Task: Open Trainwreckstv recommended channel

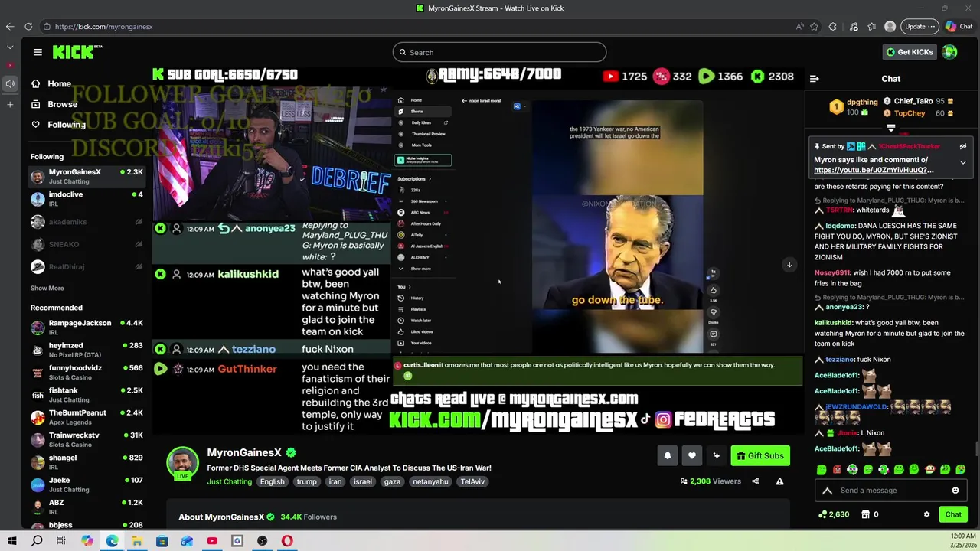Action: (87, 440)
